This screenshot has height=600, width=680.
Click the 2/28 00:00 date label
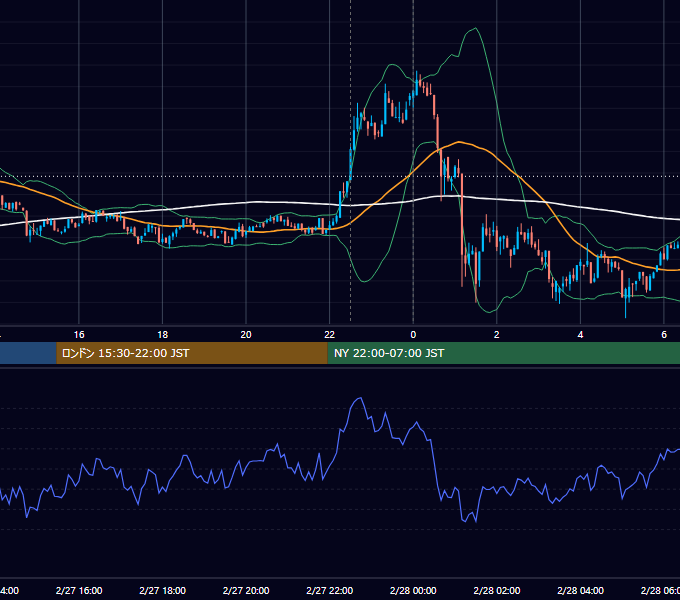click(413, 590)
